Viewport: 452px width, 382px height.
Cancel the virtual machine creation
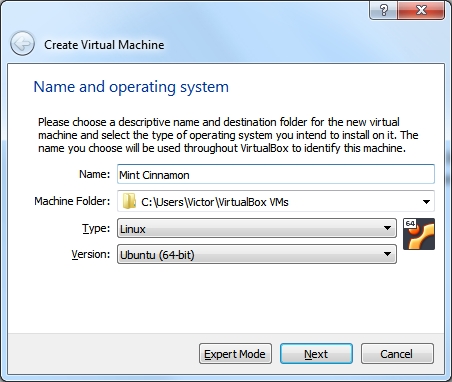click(x=397, y=354)
